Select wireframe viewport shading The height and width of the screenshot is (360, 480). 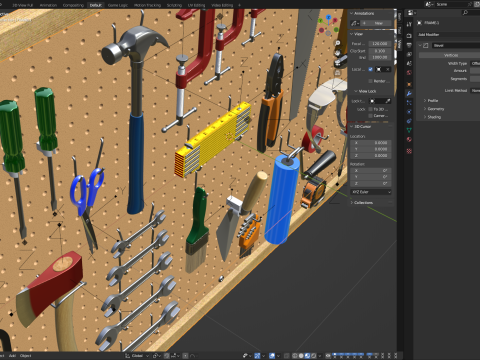295,356
